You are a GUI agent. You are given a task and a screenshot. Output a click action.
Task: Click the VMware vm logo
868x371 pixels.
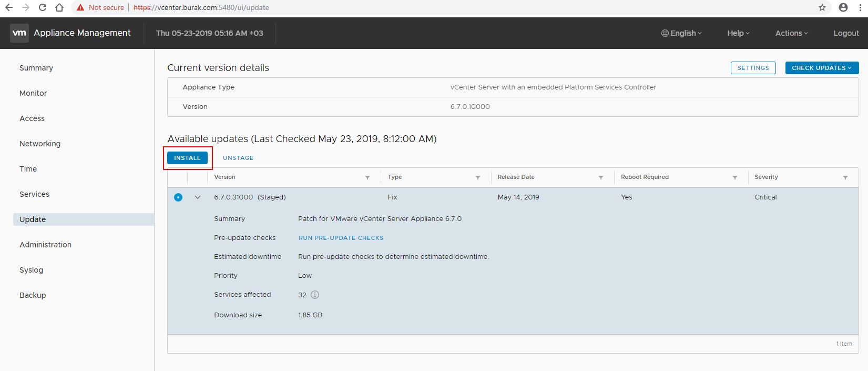(19, 33)
